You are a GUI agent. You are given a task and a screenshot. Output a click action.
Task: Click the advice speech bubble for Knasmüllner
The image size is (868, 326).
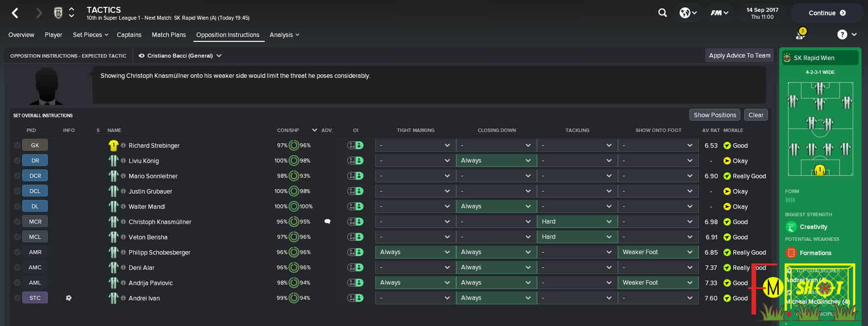pos(327,222)
